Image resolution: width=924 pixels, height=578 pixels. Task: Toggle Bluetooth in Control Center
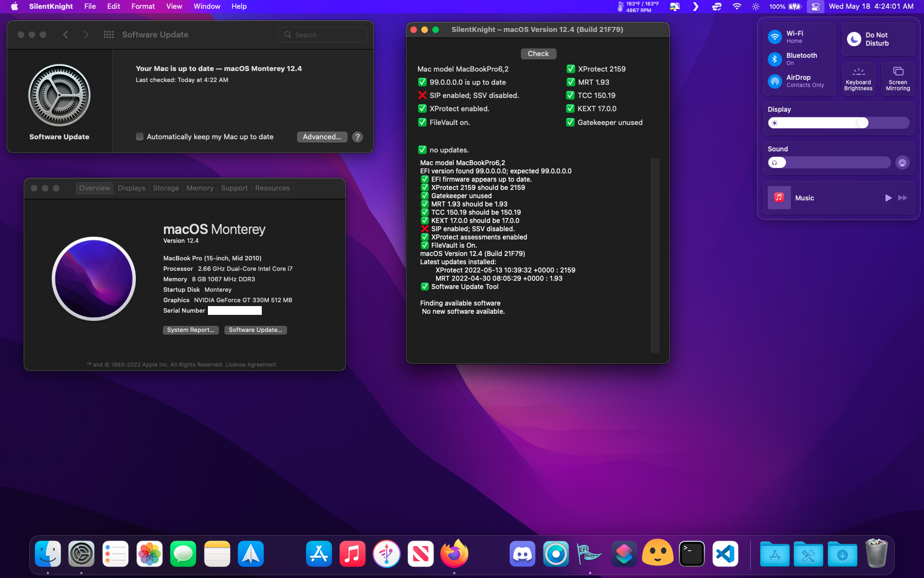[775, 59]
